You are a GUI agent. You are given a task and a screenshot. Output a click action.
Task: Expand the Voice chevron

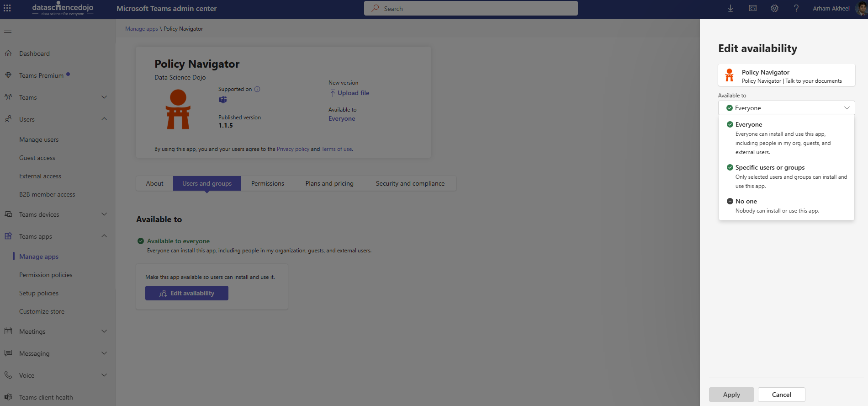pos(104,375)
